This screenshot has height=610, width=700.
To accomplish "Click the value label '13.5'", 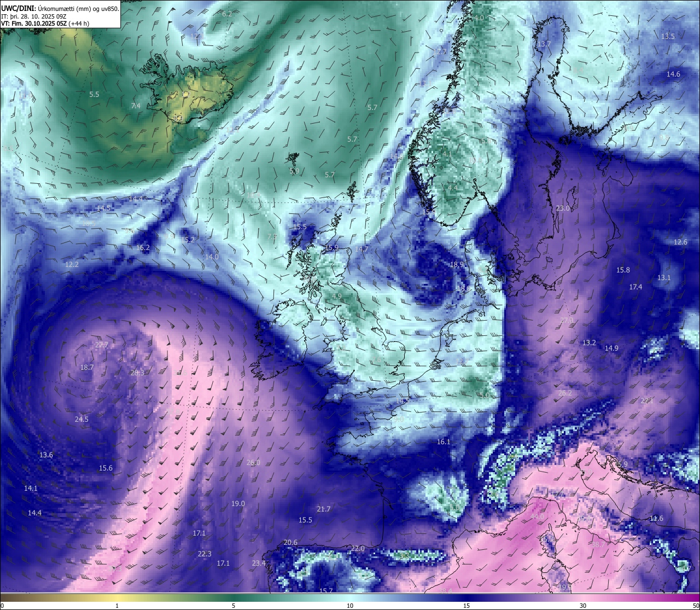I will click(668, 36).
